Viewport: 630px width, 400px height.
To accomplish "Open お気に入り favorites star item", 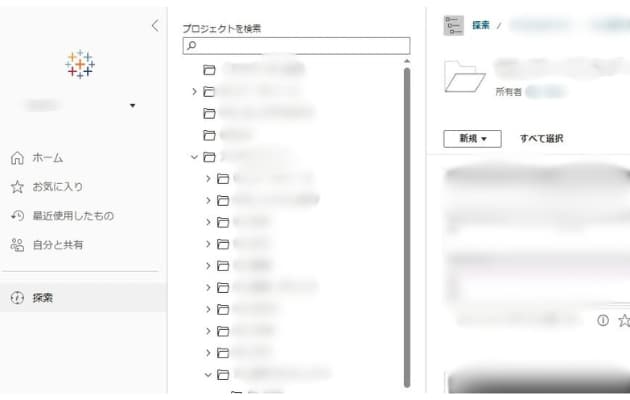I will click(57, 187).
